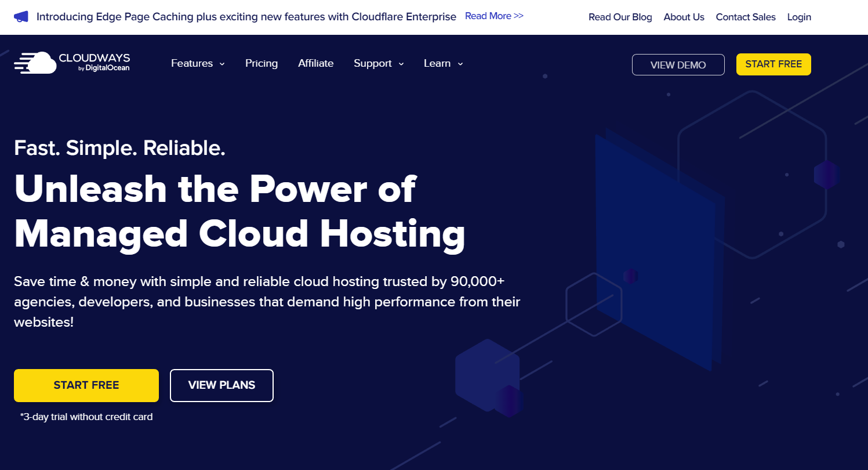Expand the Features menu chevron
The image size is (868, 470).
pyautogui.click(x=222, y=64)
